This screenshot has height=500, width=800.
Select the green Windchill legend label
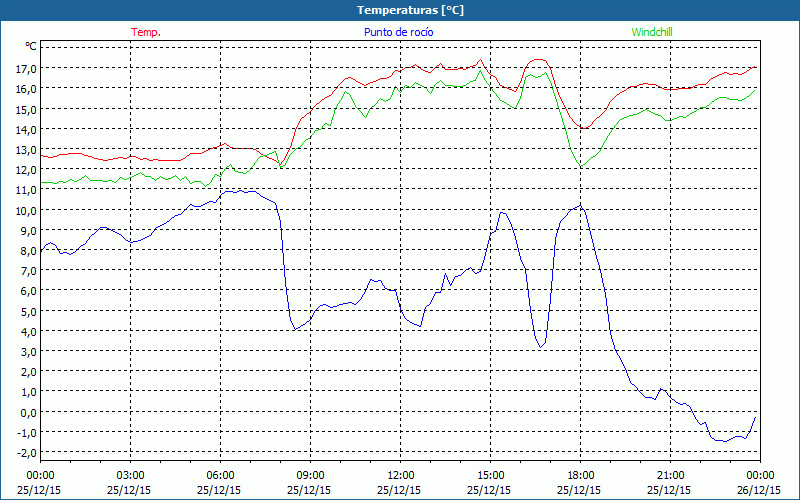(652, 32)
